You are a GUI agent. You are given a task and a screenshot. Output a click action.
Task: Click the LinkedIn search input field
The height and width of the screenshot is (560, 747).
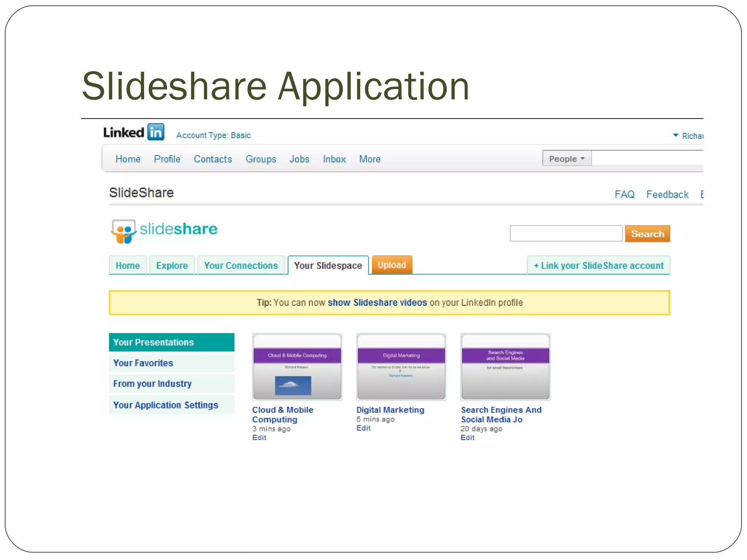648,159
